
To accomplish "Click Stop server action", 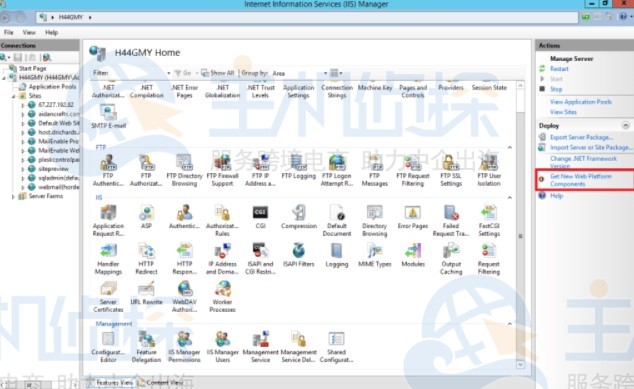I will pyautogui.click(x=556, y=89).
